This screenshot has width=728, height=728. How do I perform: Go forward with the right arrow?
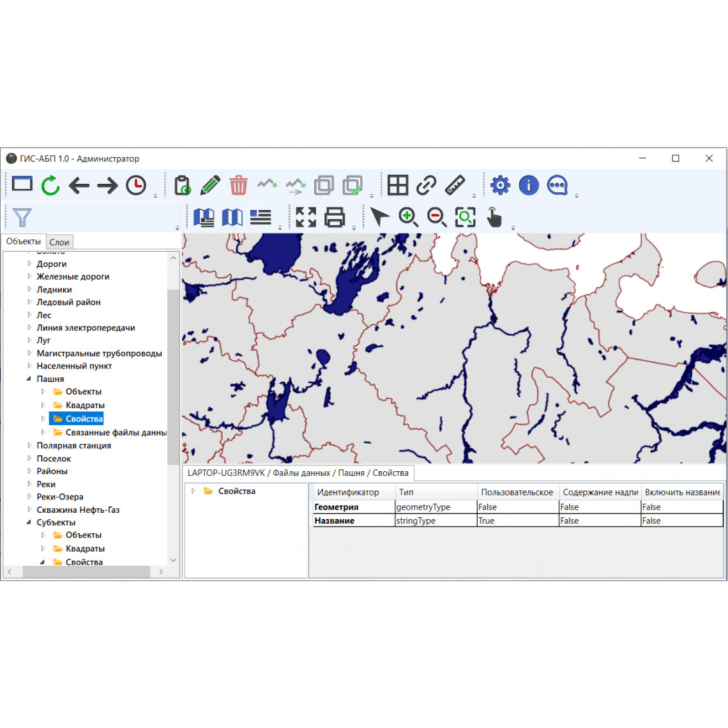coord(107,186)
